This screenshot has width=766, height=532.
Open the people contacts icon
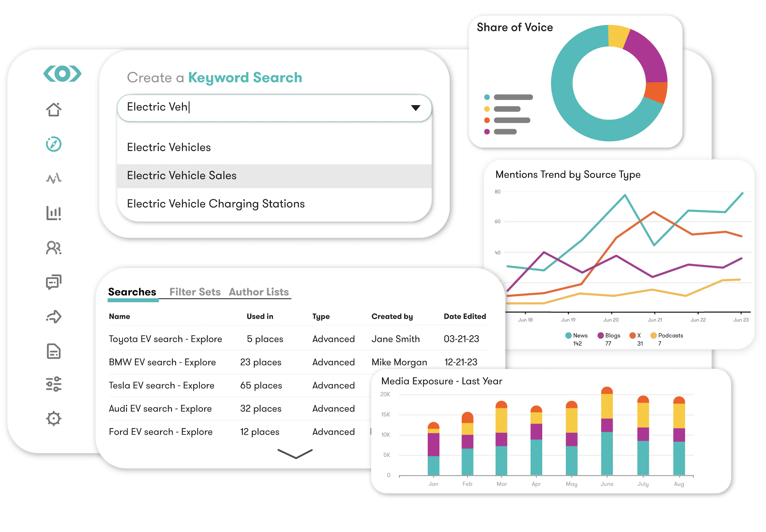pos(54,248)
